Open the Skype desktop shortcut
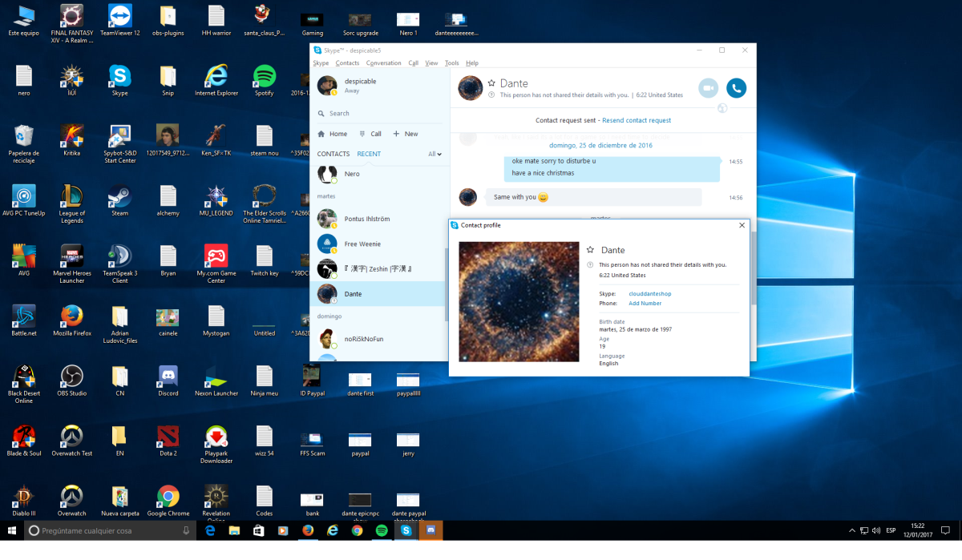Image resolution: width=962 pixels, height=560 pixels. click(120, 80)
